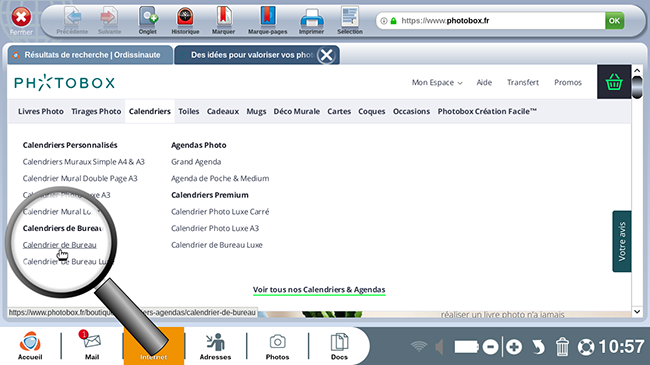
Task: Open the Calendriers menu
Action: click(x=150, y=111)
